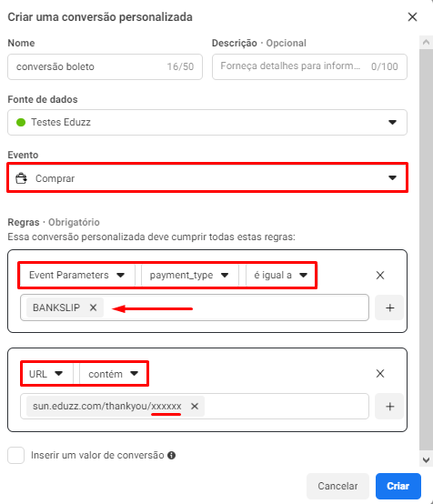Open the payment_type parameter dropdown
The height and width of the screenshot is (504, 433).
tap(189, 275)
